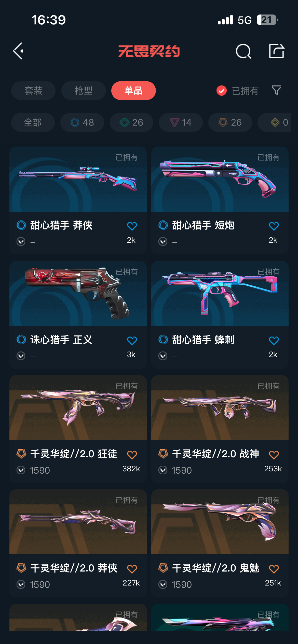Toggle the 已拥有 owned checkbox
The image size is (298, 644).
pyautogui.click(x=222, y=91)
